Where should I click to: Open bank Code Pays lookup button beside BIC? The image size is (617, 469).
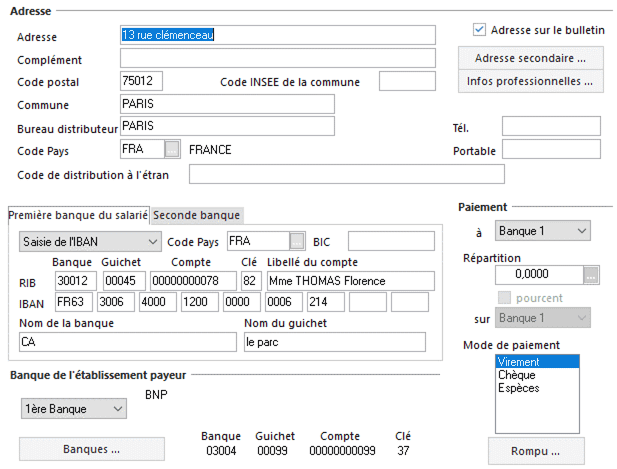[x=297, y=241]
